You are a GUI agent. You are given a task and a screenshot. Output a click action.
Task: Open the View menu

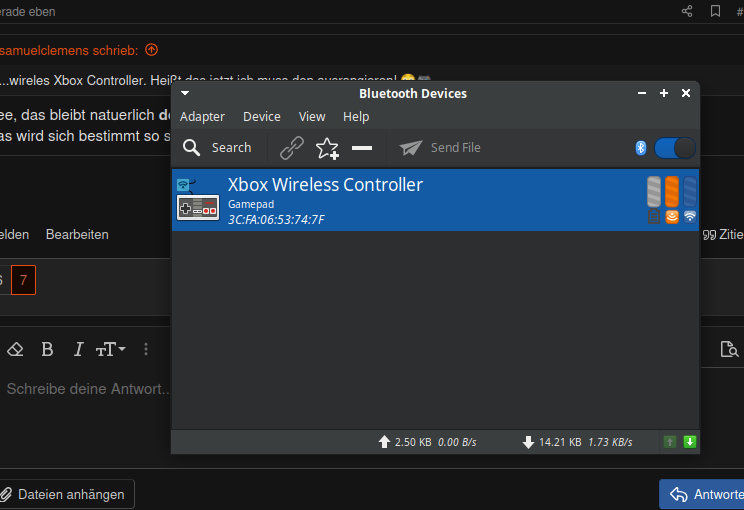pyautogui.click(x=312, y=117)
